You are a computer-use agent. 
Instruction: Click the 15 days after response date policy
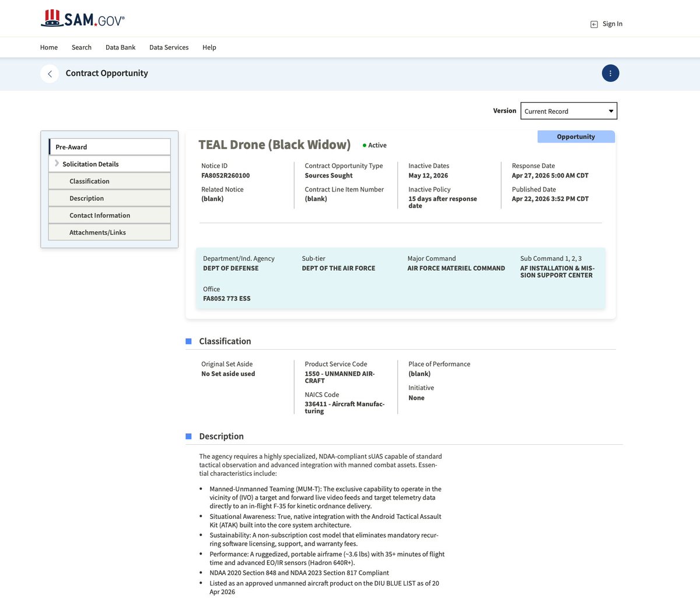click(443, 202)
